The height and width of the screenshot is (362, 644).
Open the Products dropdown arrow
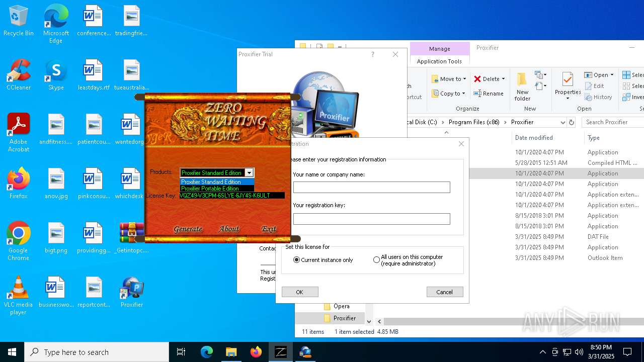249,172
